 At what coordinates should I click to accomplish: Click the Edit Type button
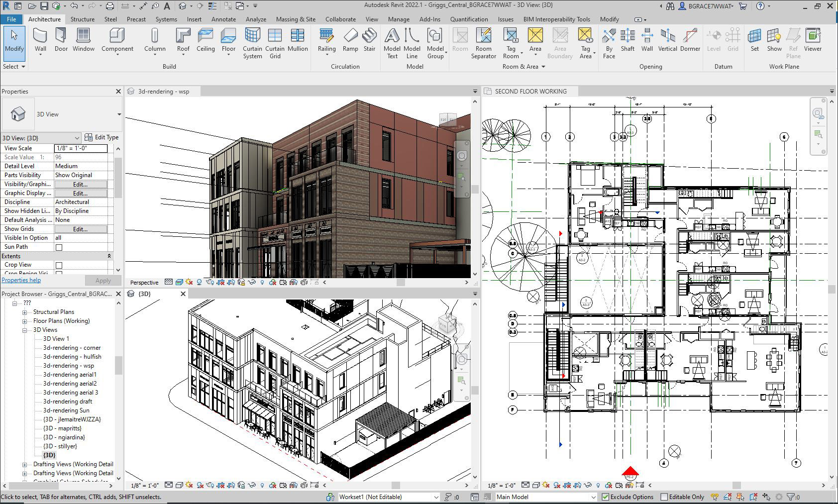pyautogui.click(x=102, y=137)
